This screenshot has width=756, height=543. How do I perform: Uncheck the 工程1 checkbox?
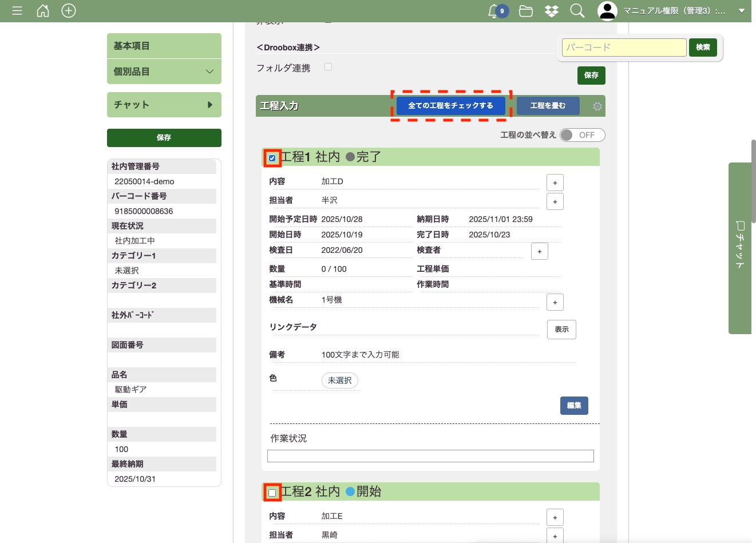click(272, 158)
